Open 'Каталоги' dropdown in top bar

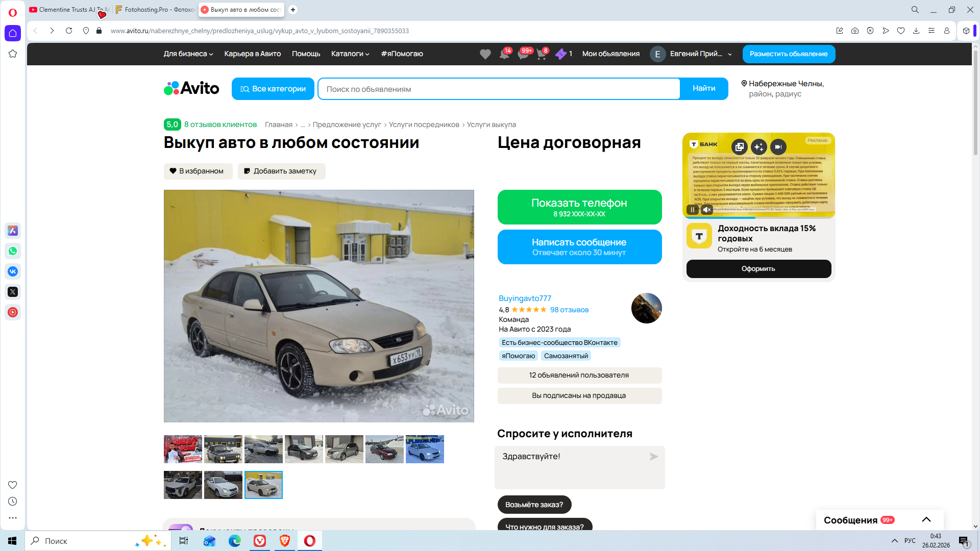pos(350,54)
